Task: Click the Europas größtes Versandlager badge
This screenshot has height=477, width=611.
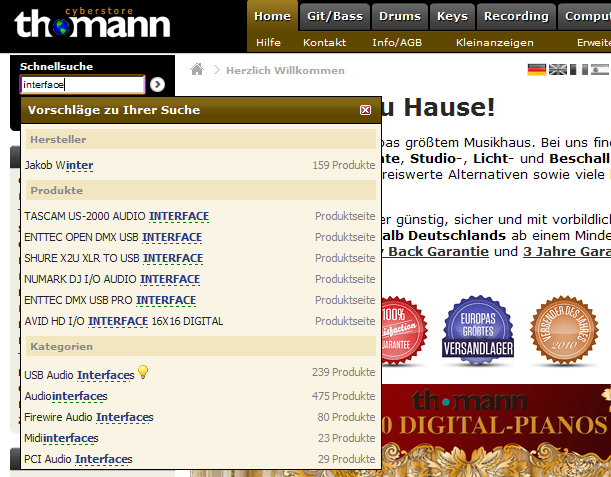Action: point(478,329)
